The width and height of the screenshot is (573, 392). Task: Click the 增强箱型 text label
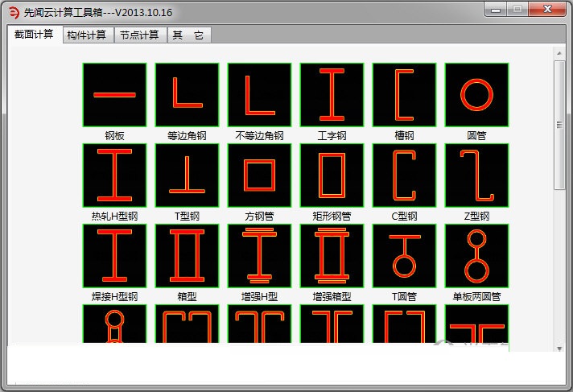[x=332, y=296]
